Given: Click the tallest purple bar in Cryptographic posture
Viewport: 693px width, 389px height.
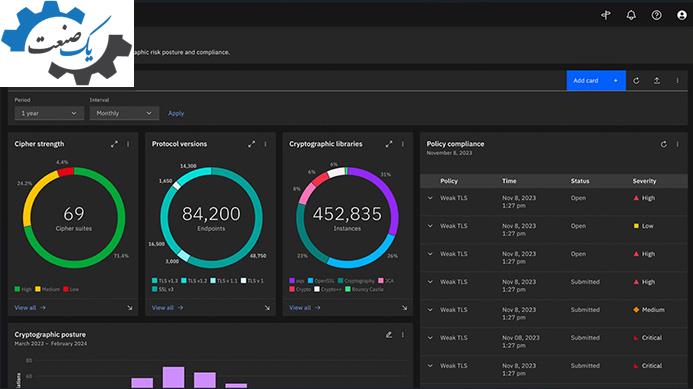Looking at the screenshot, I should (x=173, y=378).
